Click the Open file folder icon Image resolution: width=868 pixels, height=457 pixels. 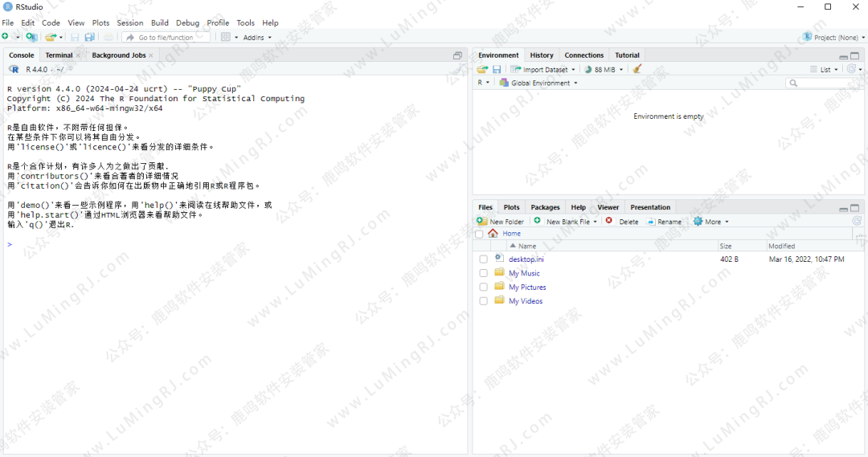tap(51, 37)
